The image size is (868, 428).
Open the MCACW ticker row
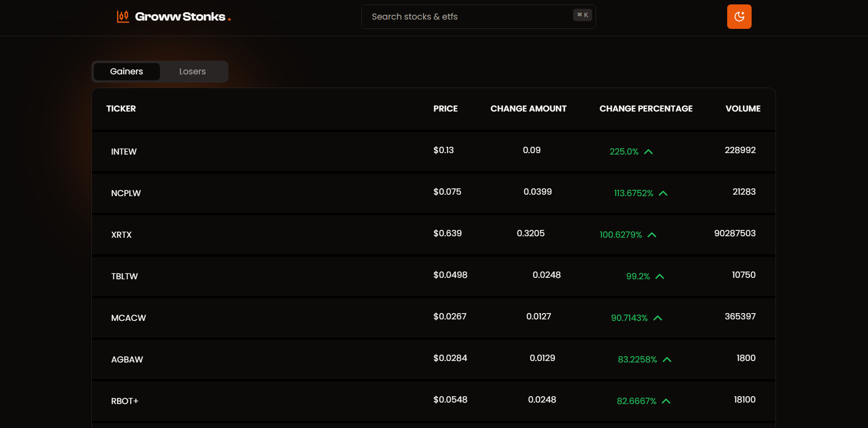[433, 318]
